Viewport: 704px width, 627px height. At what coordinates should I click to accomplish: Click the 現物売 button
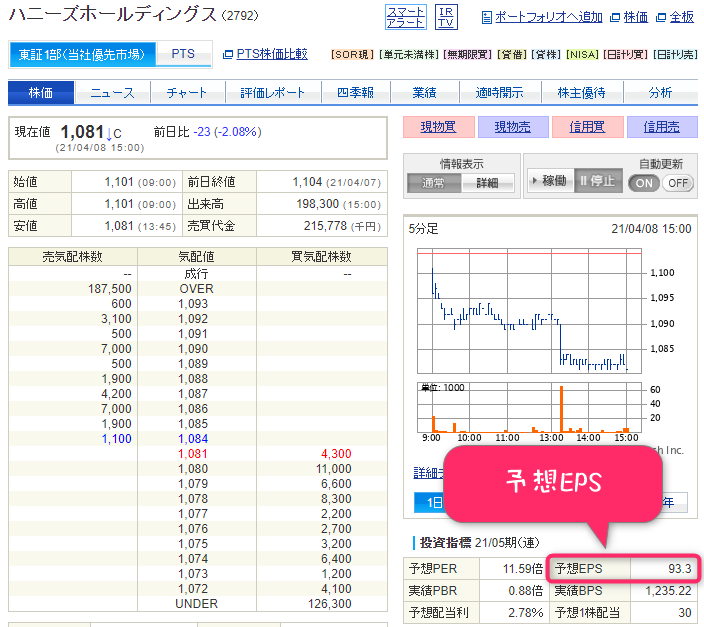(x=513, y=127)
